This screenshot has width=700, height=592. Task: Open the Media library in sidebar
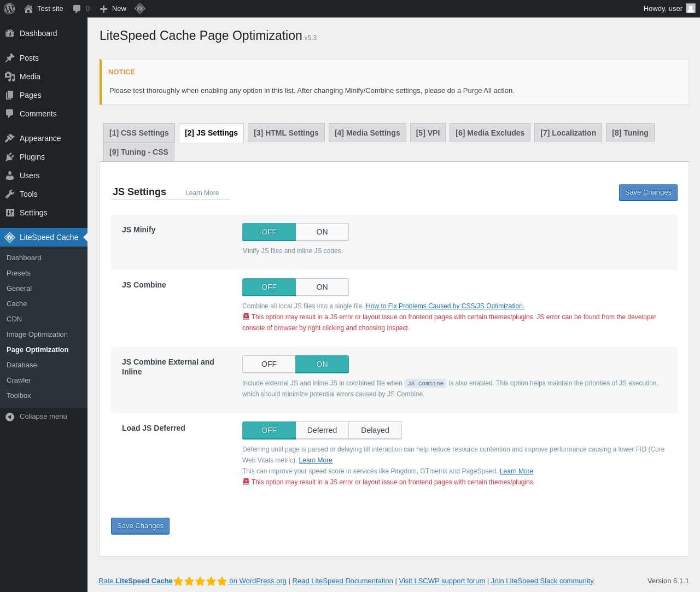tap(30, 77)
